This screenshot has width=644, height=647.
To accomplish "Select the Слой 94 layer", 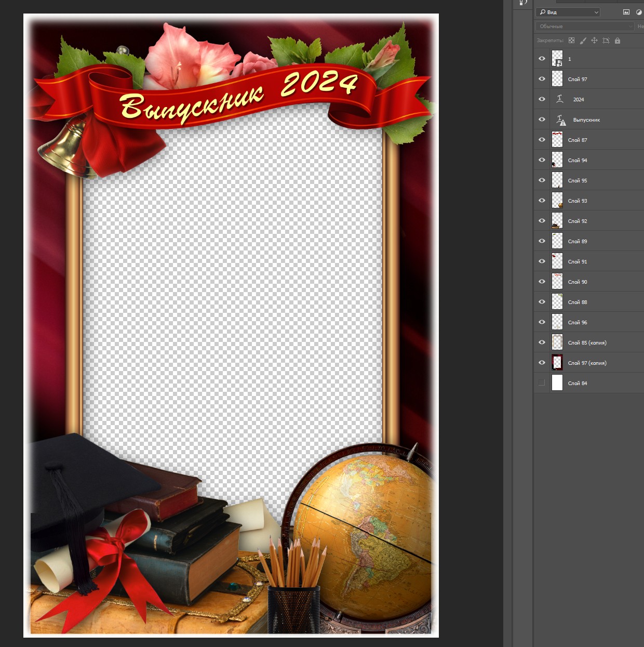I will [x=578, y=160].
